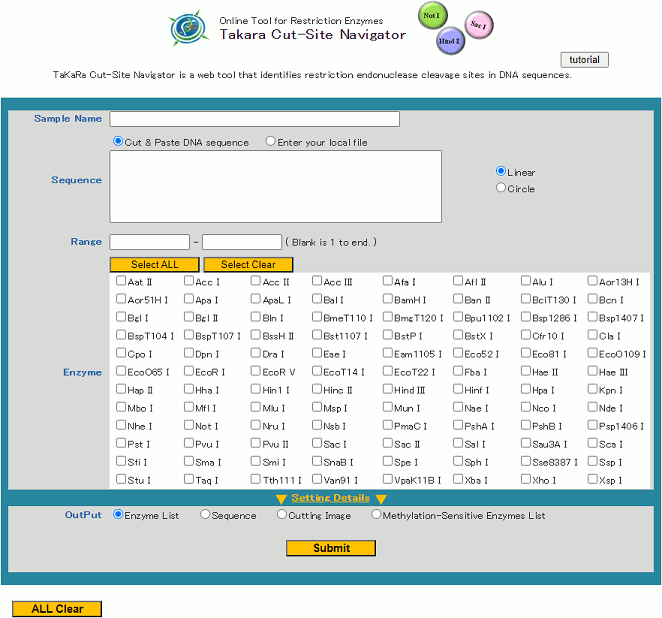Click the pink Sac I ball icon

pyautogui.click(x=479, y=24)
